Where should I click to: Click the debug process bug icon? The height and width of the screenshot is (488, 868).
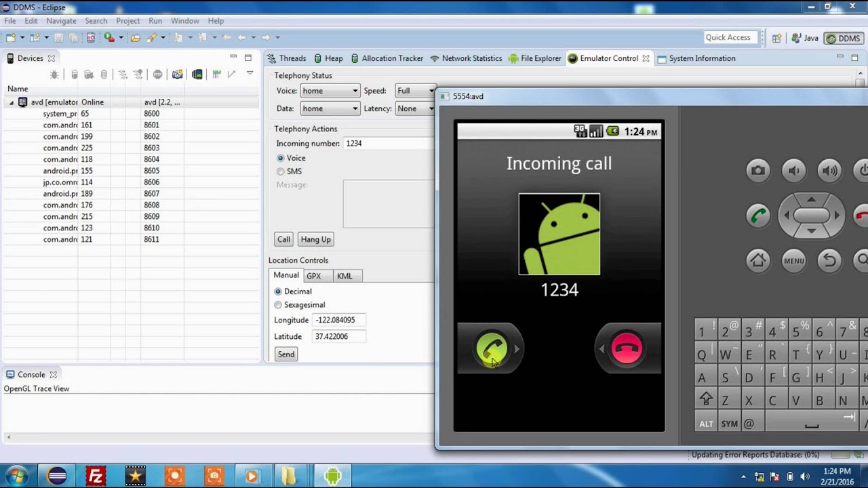tap(54, 75)
